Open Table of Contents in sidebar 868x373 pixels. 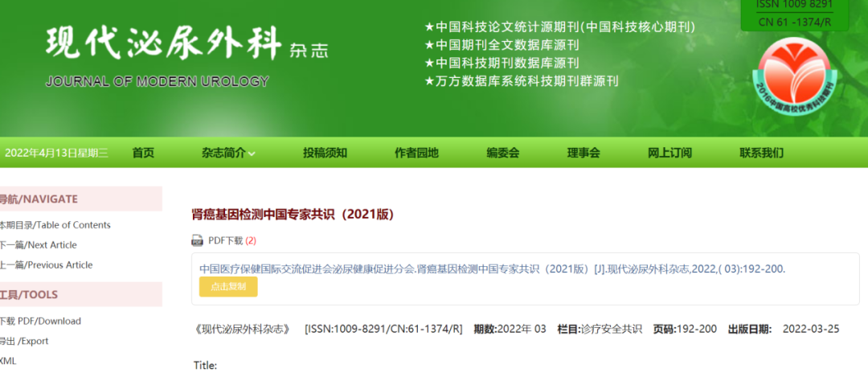(x=55, y=225)
